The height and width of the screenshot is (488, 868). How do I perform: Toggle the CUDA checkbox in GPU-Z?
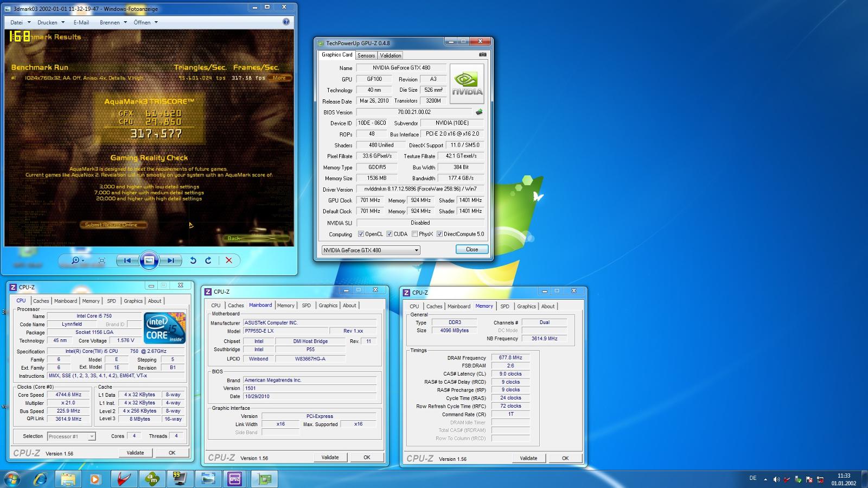point(389,234)
